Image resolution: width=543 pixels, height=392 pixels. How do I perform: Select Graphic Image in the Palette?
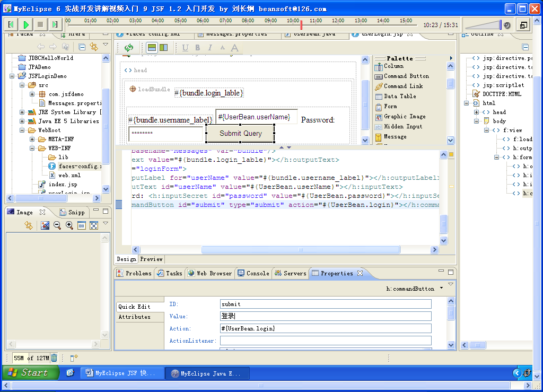(x=400, y=116)
